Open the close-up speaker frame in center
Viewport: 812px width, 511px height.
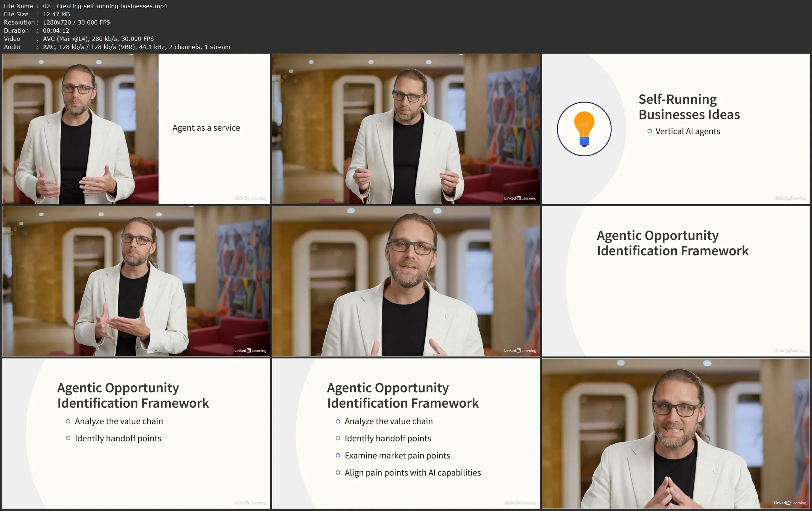[x=406, y=281]
